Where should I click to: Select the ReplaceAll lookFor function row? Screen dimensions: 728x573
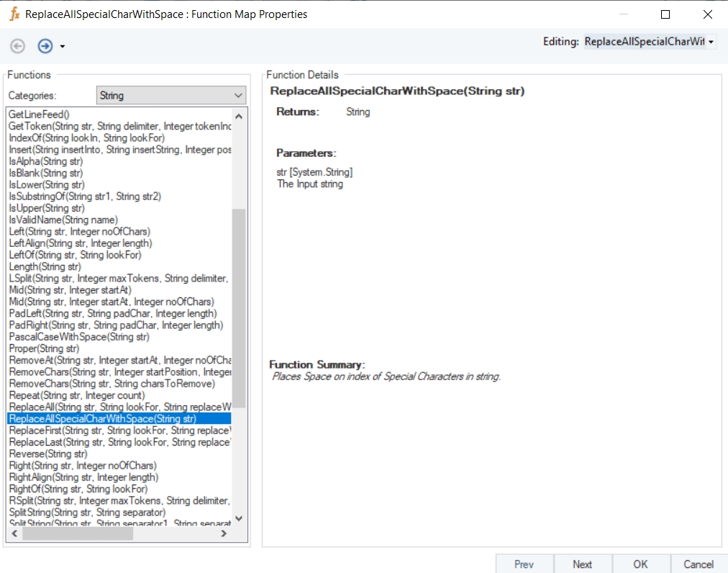pyautogui.click(x=119, y=407)
